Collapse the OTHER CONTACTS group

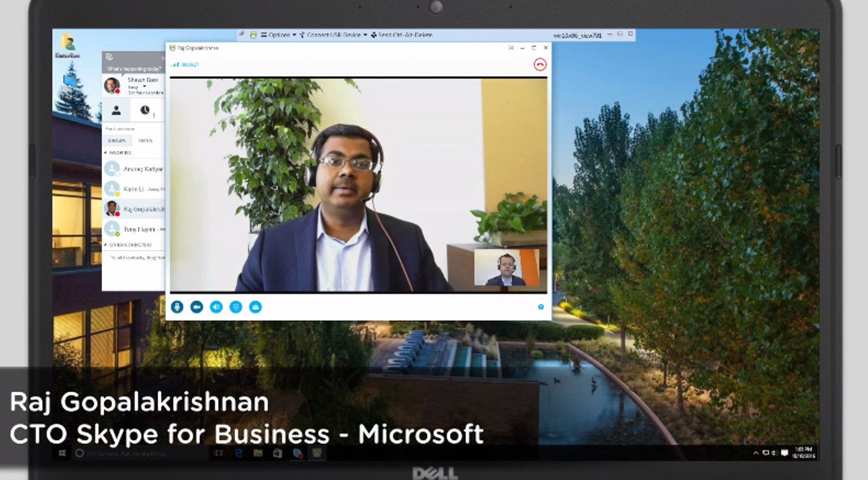click(106, 245)
